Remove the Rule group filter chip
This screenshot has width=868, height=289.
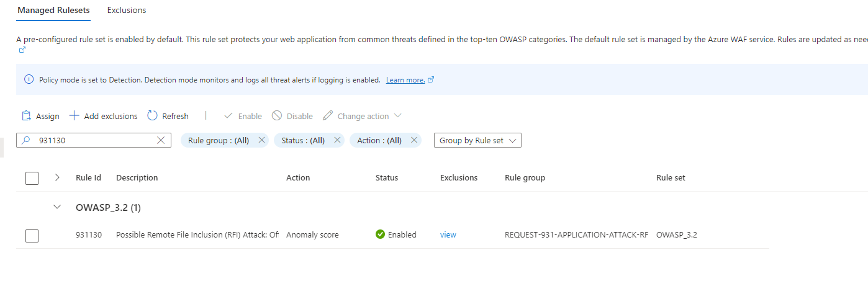pos(261,140)
